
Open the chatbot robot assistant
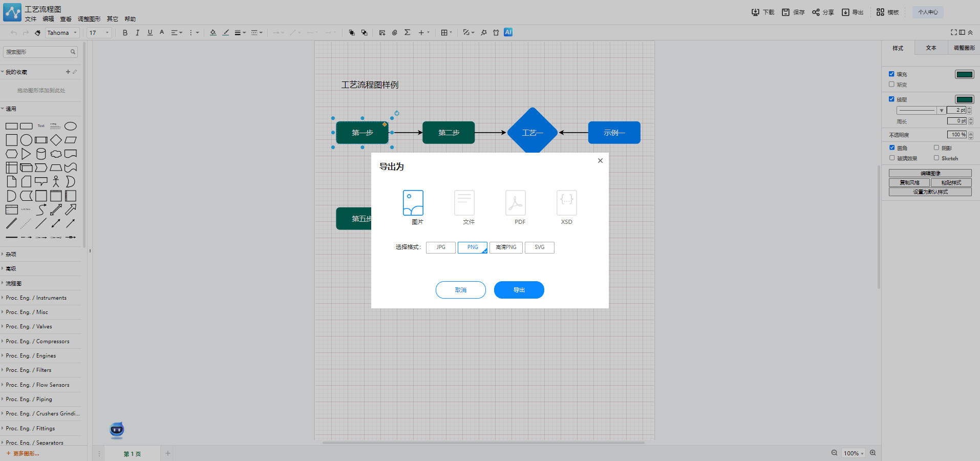point(117,430)
